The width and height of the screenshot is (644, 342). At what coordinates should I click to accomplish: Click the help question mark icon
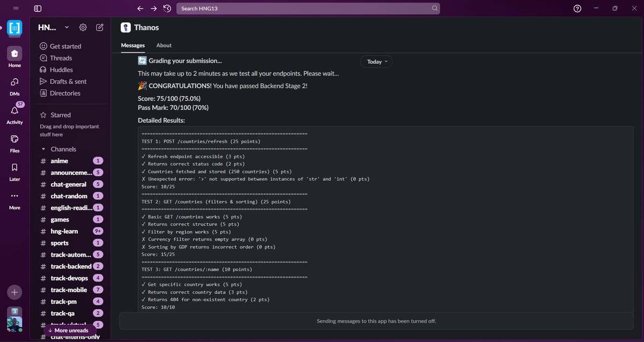click(577, 8)
